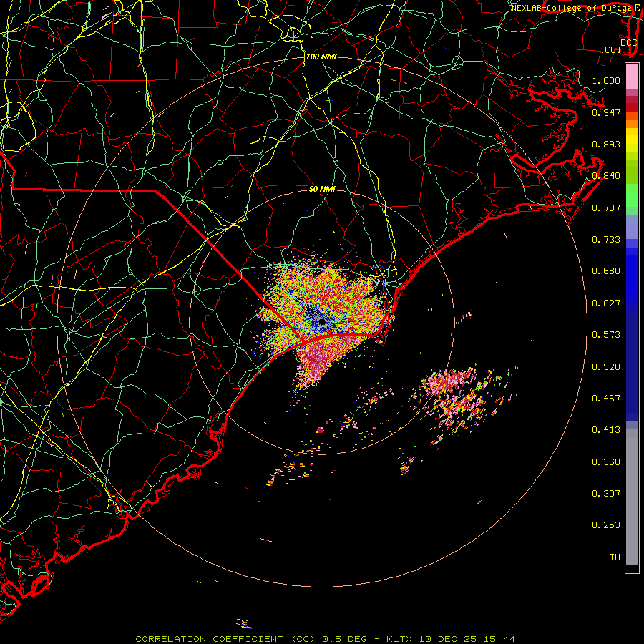Click the 0.680 scale value
Image resolution: width=644 pixels, height=644 pixels.
click(x=606, y=271)
